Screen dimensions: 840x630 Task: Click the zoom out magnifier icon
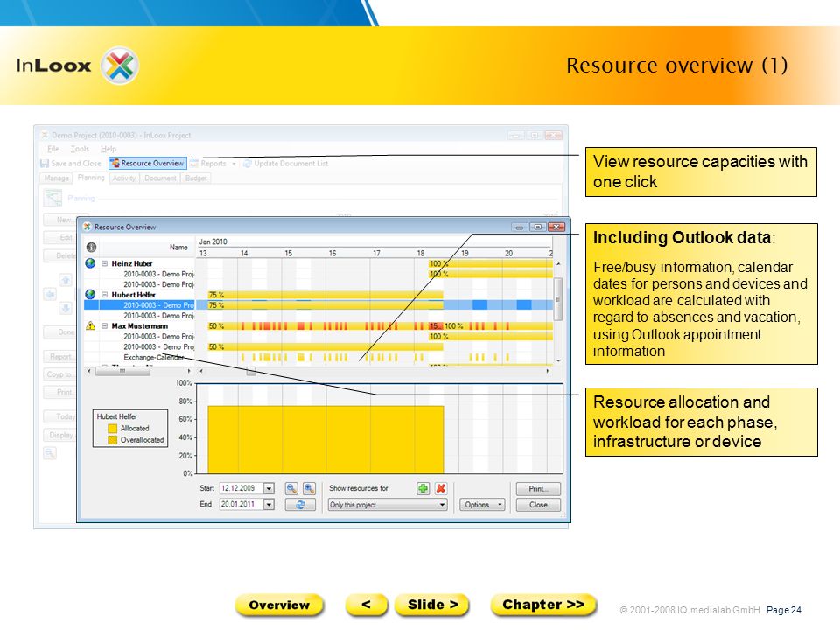pos(291,488)
